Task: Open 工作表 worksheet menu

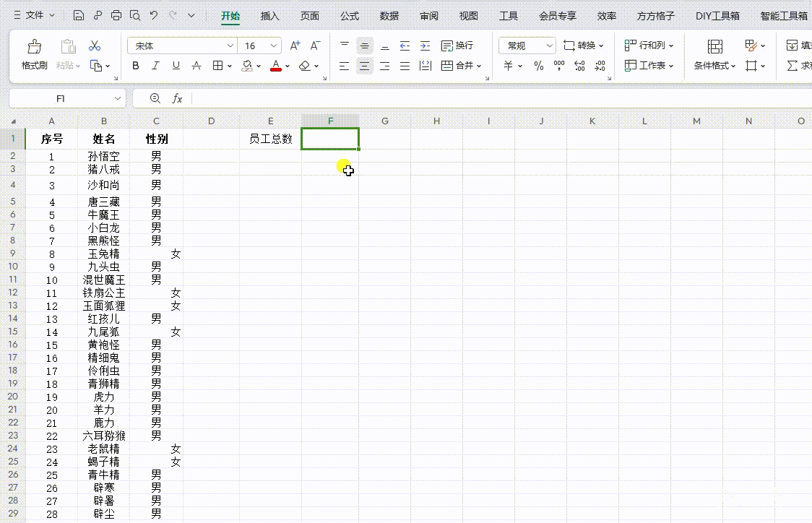Action: pyautogui.click(x=649, y=66)
